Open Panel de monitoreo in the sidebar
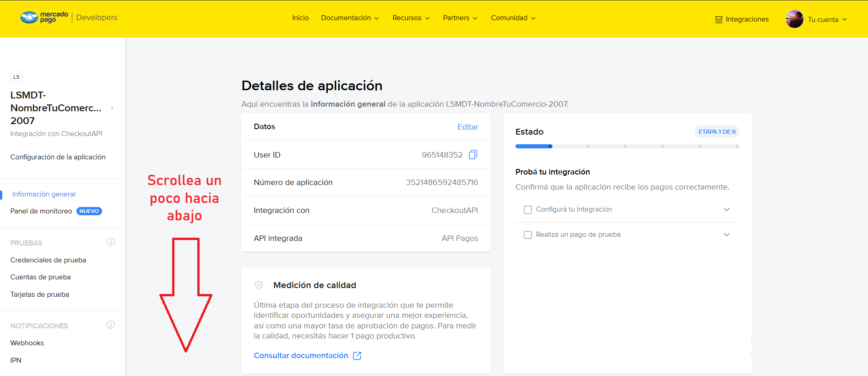 pyautogui.click(x=41, y=211)
